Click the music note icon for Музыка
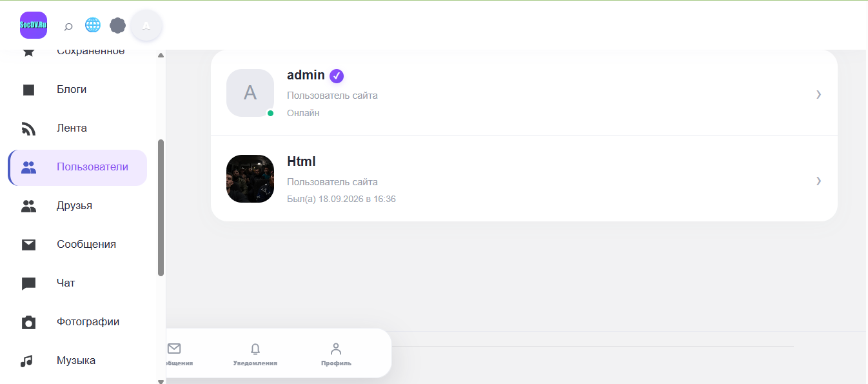Image resolution: width=868 pixels, height=384 pixels. [x=26, y=361]
